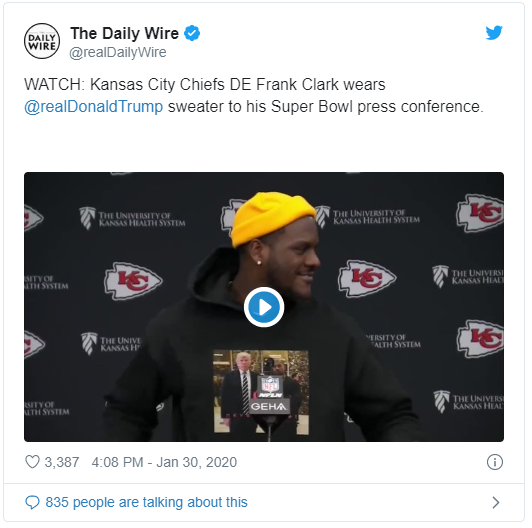This screenshot has height=528, width=532.
Task: Click the KC Chiefs logo top right of video
Action: click(x=480, y=213)
